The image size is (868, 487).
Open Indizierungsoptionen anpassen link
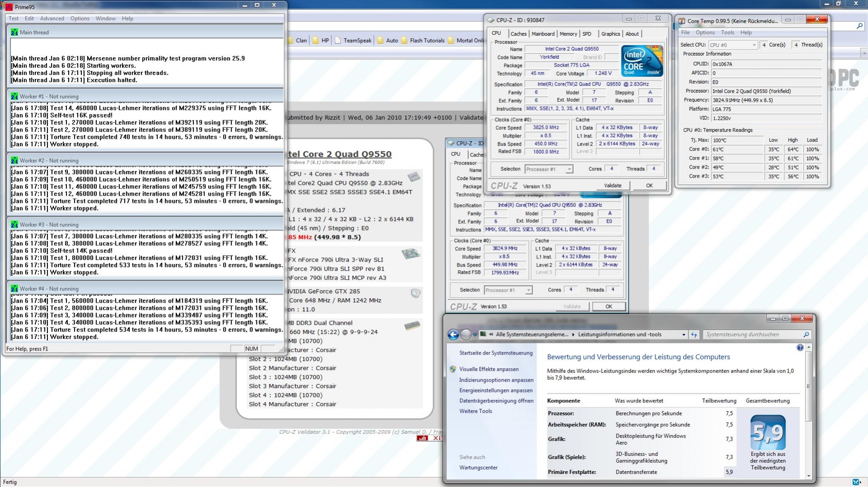pos(496,380)
